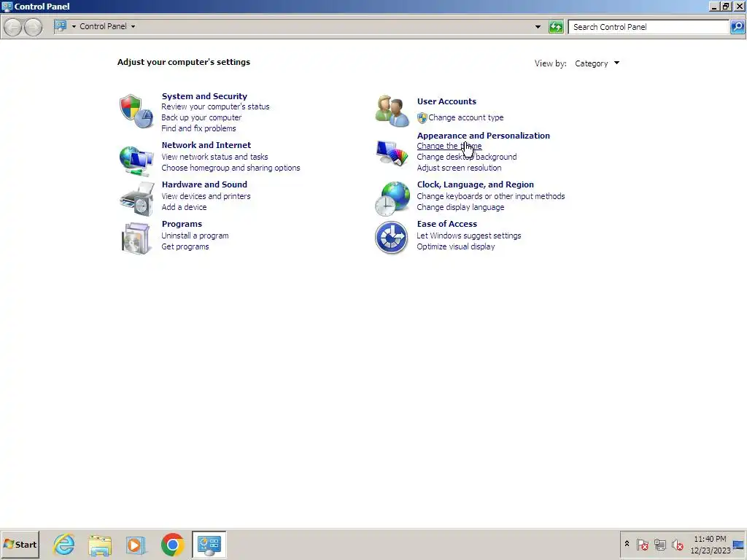The height and width of the screenshot is (560, 747).
Task: Click the Show desktop icon beside the clock
Action: pyautogui.click(x=739, y=545)
